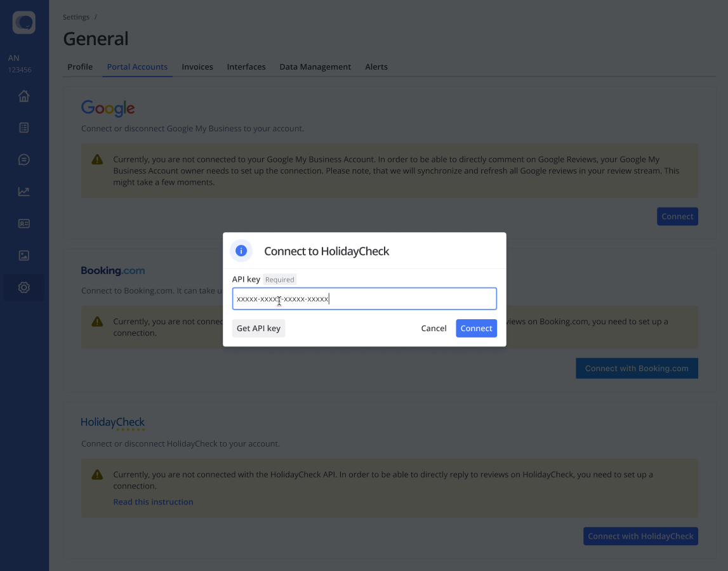728x571 pixels.
Task: Click the Get API key button
Action: point(258,328)
